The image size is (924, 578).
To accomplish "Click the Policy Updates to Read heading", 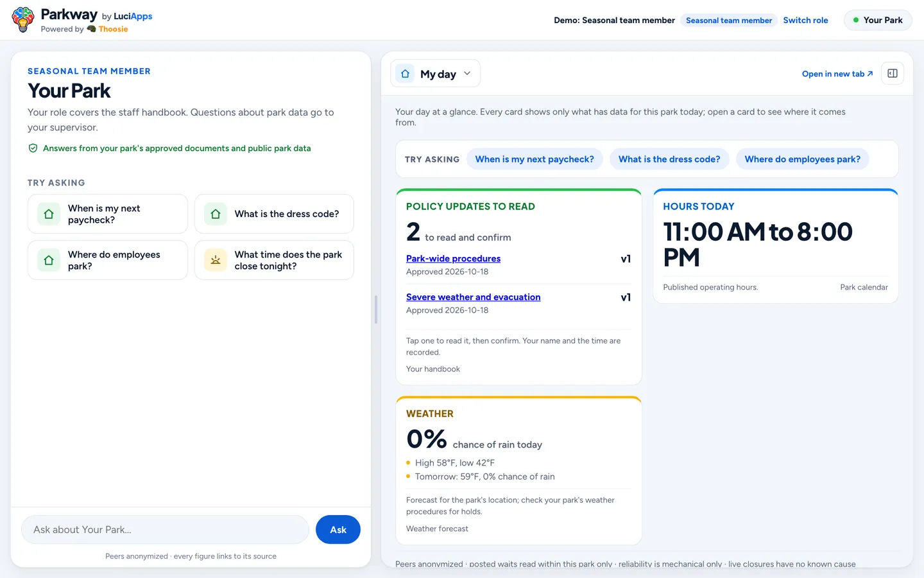I will (470, 207).
